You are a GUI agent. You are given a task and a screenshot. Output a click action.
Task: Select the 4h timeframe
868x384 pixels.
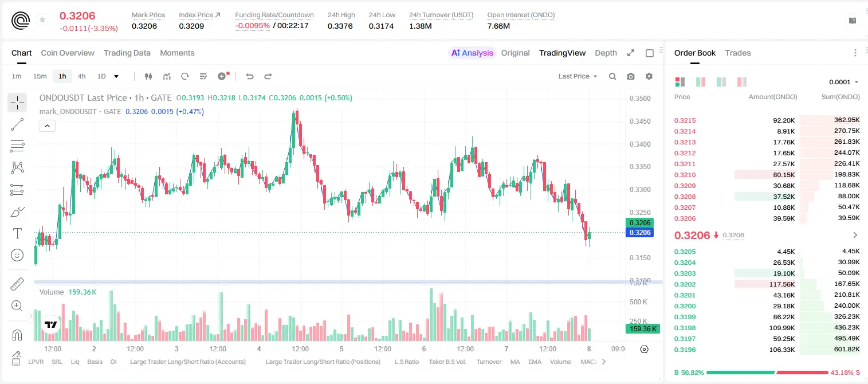[x=81, y=76]
